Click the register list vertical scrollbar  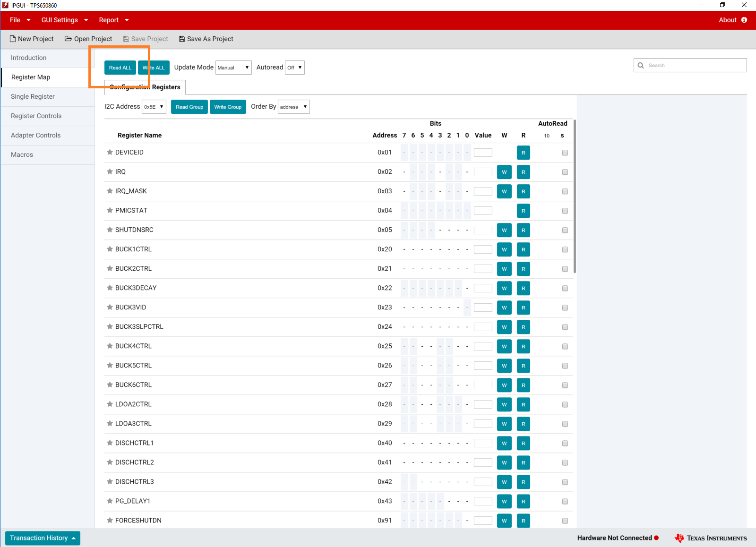(575, 196)
